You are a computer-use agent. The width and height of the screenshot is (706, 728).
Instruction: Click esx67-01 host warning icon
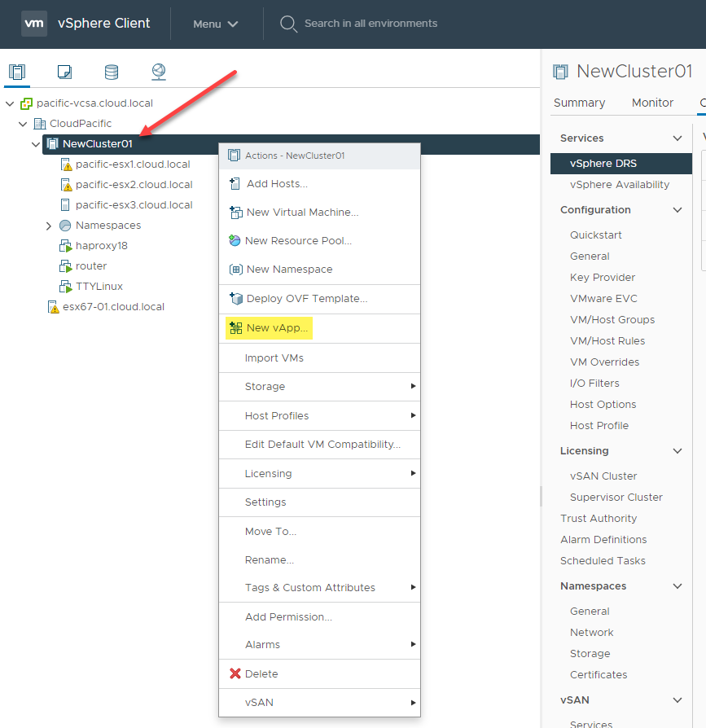(x=54, y=307)
